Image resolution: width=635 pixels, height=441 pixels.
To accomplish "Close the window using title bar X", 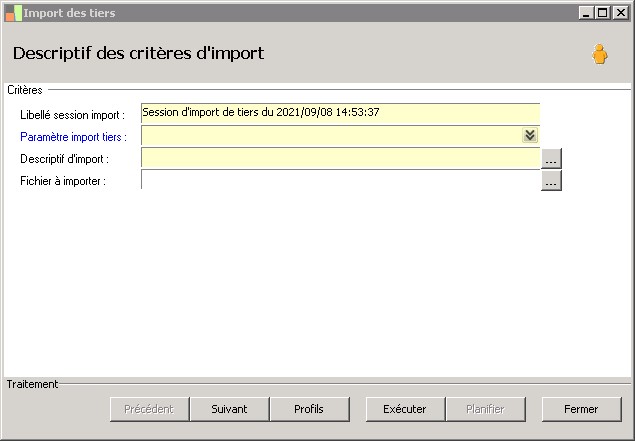I will tap(620, 13).
